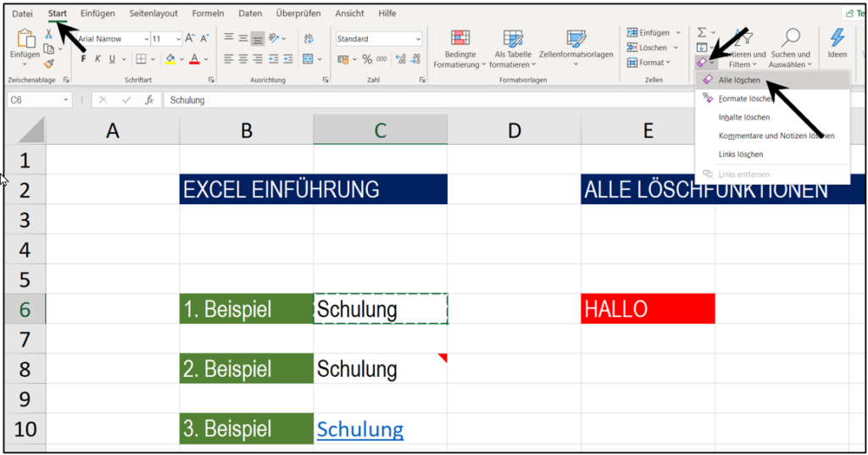Screen dimensions: 868x455
Task: Decrease font size with the smaller A icon
Action: click(204, 38)
